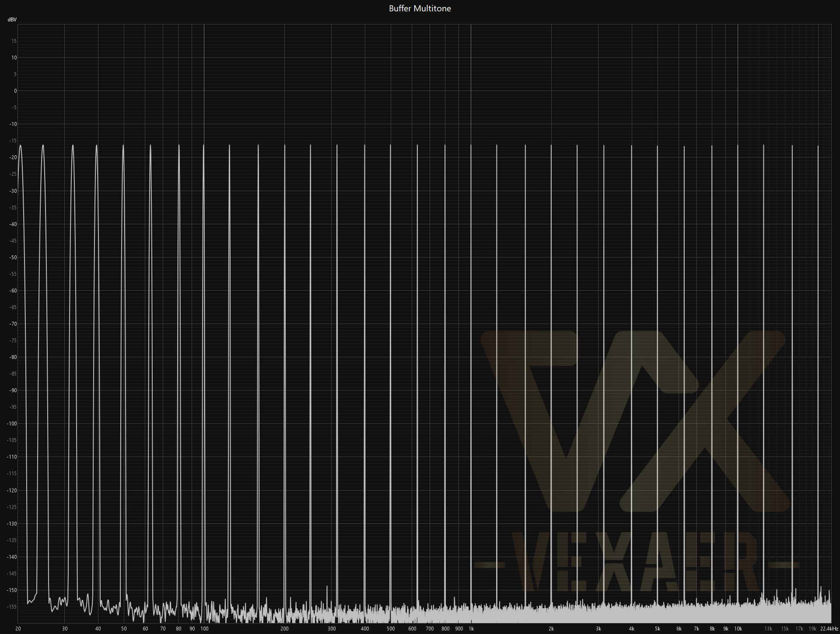This screenshot has width=840, height=634.
Task: Click the "1k" tick on the frequency axis
Action: 471,629
